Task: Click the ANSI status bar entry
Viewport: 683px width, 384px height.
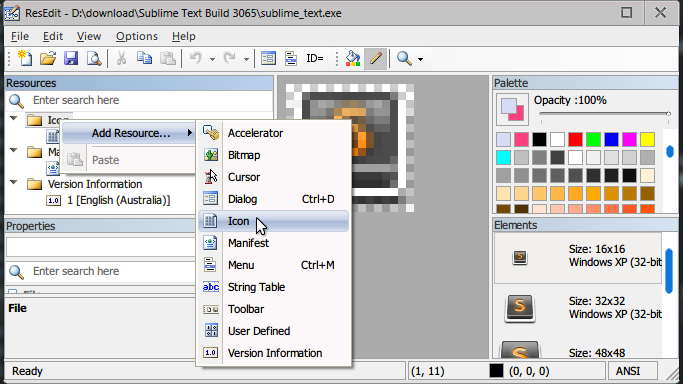Action: (628, 371)
